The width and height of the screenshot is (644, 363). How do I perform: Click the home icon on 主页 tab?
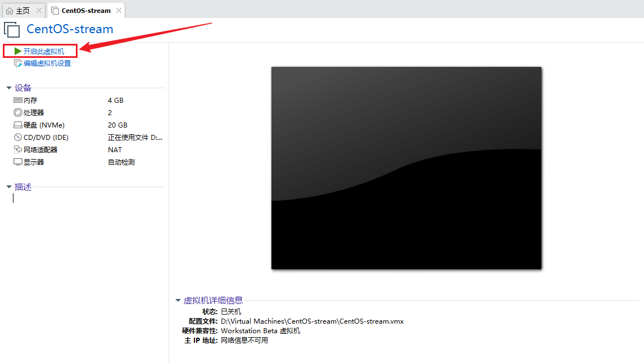click(x=10, y=11)
